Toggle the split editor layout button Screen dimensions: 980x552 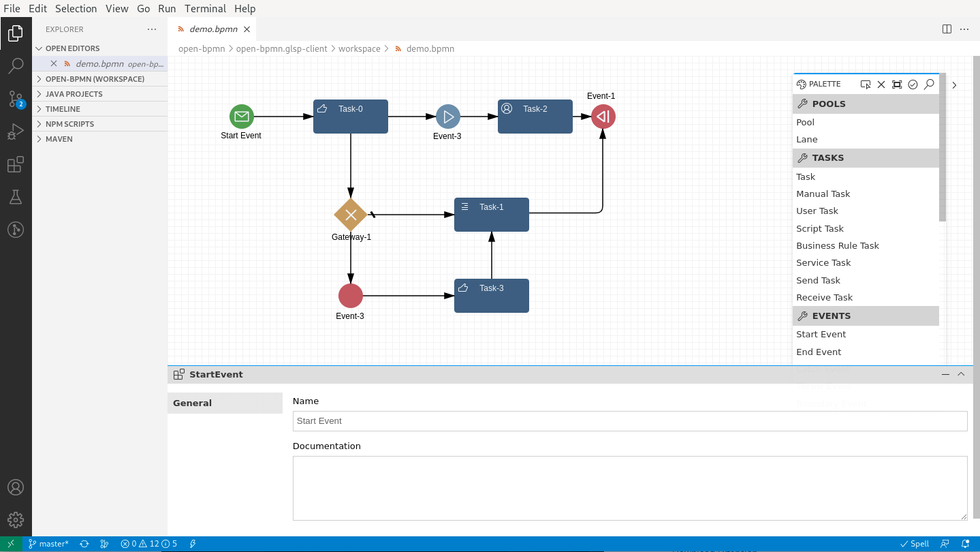(947, 29)
